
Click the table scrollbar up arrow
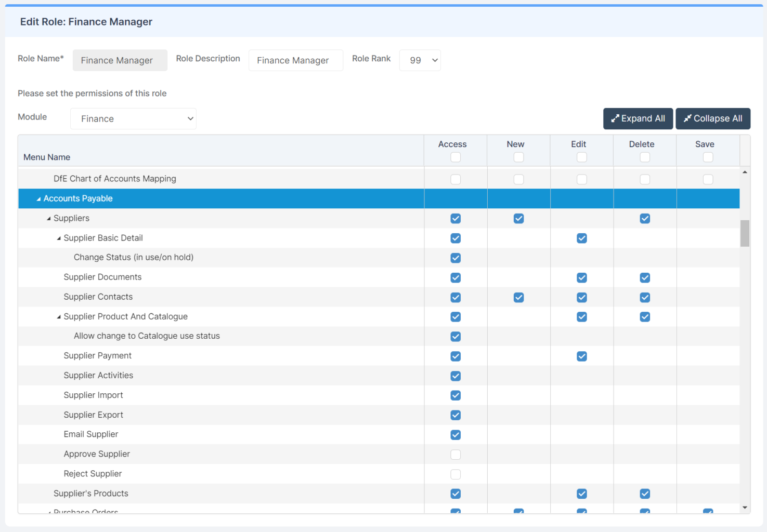745,172
